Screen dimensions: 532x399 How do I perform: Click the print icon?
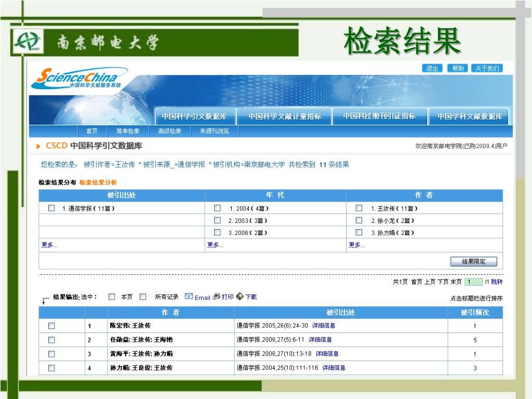[217, 297]
